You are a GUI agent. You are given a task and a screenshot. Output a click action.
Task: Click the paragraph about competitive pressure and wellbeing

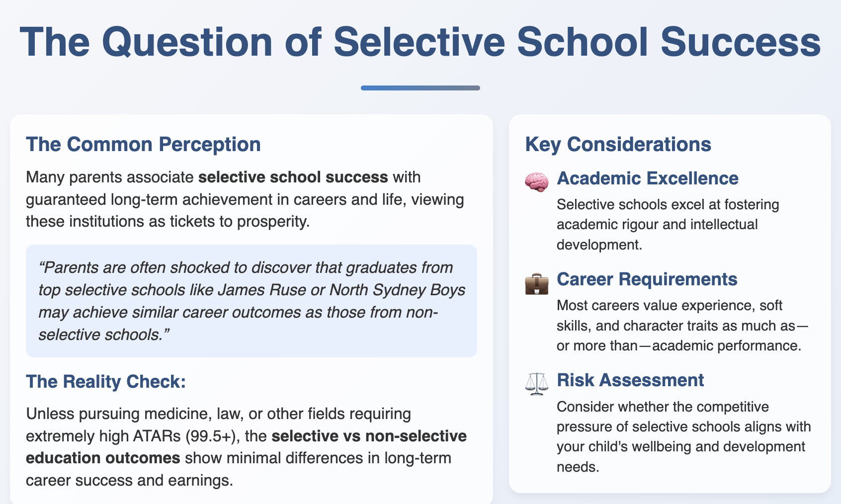[683, 436]
